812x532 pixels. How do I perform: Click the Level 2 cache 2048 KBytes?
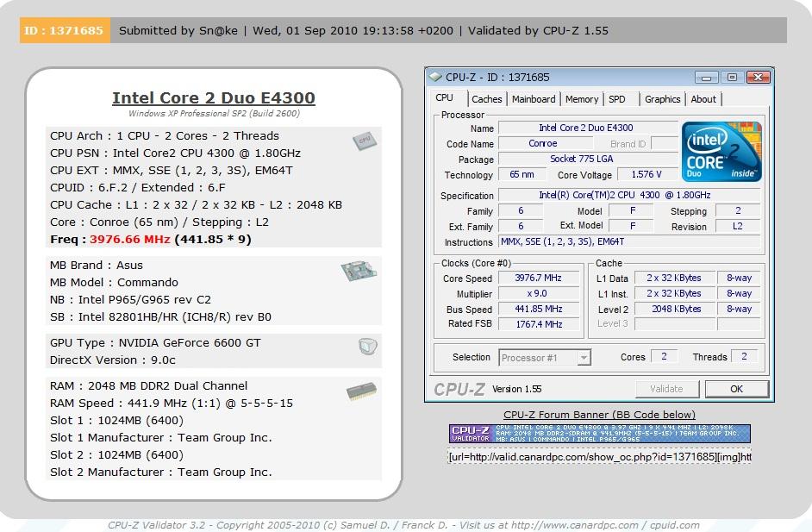pyautogui.click(x=675, y=310)
